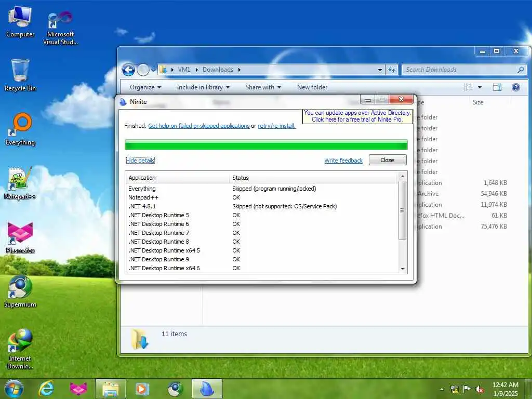Expand the arrow after Downloads breadcrumb
This screenshot has height=399, width=532.
click(239, 70)
